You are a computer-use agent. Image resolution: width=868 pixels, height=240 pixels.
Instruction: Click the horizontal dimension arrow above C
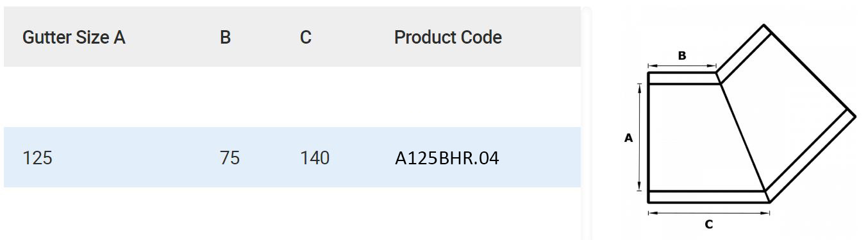[x=709, y=213]
